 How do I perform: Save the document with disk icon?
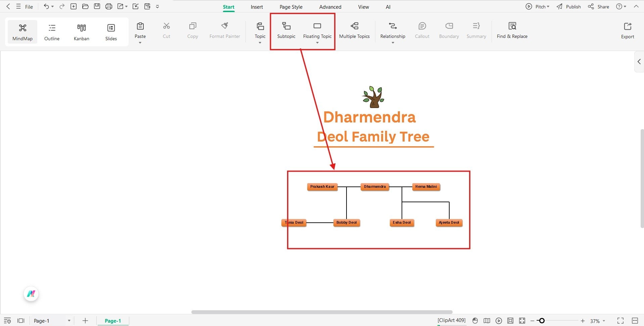point(97,6)
